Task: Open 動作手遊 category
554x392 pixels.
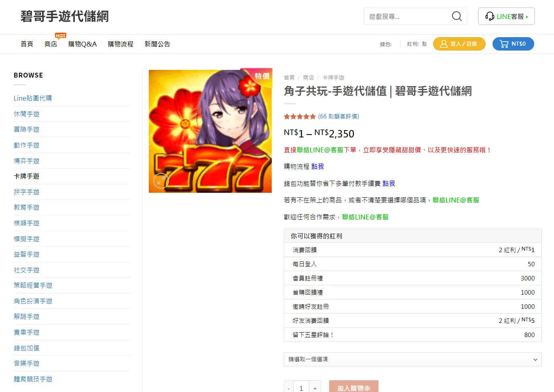Action: [27, 145]
